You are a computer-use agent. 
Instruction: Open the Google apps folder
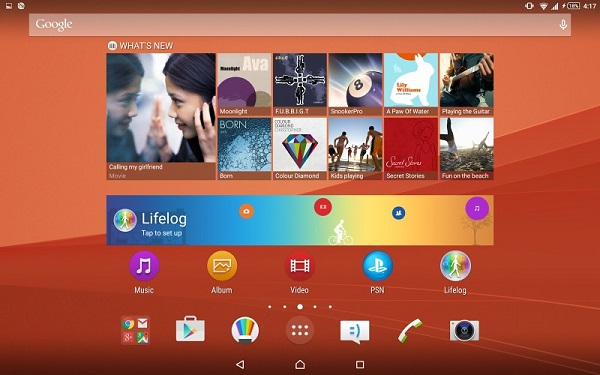point(135,330)
